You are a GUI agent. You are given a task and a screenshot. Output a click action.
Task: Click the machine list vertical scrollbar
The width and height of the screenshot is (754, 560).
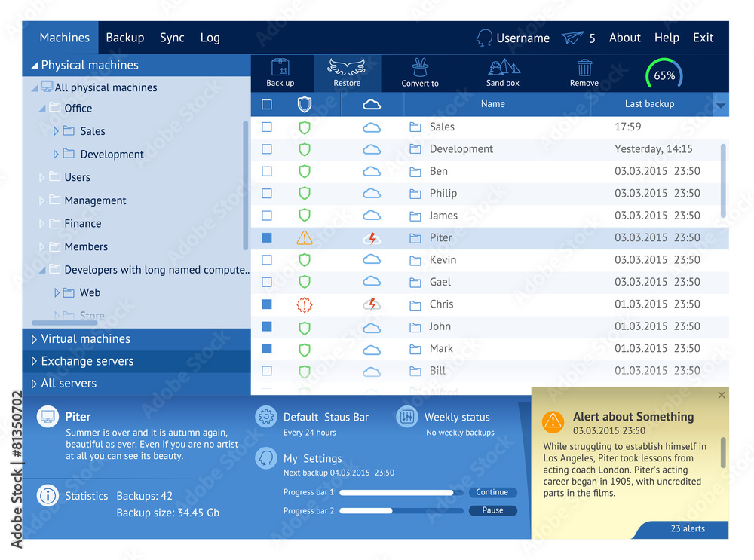[723, 180]
